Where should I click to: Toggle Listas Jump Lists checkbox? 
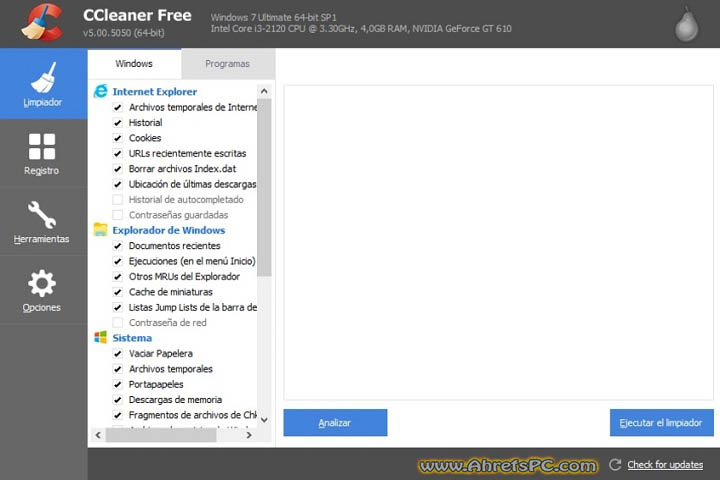(118, 307)
